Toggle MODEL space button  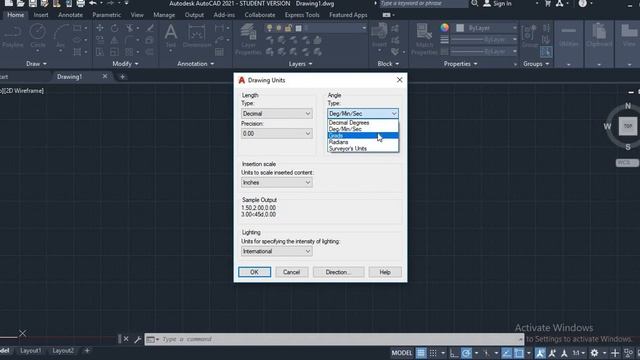click(x=402, y=353)
